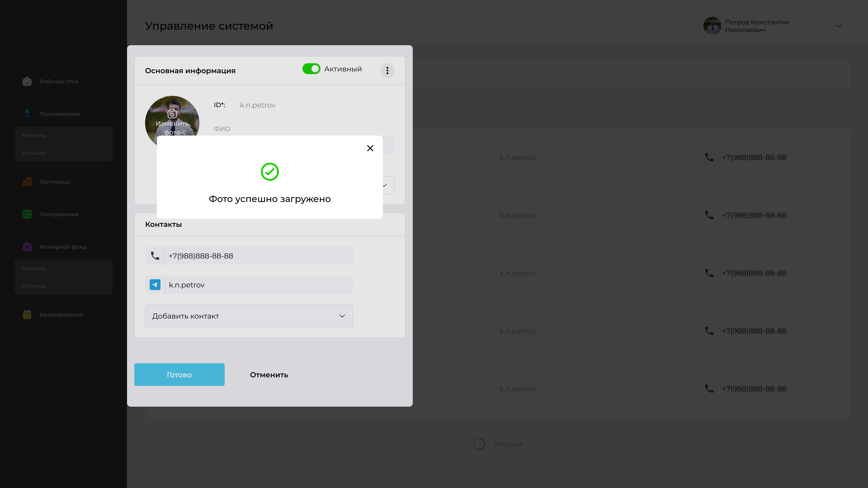Click k.n.petrov in first table row

517,157
